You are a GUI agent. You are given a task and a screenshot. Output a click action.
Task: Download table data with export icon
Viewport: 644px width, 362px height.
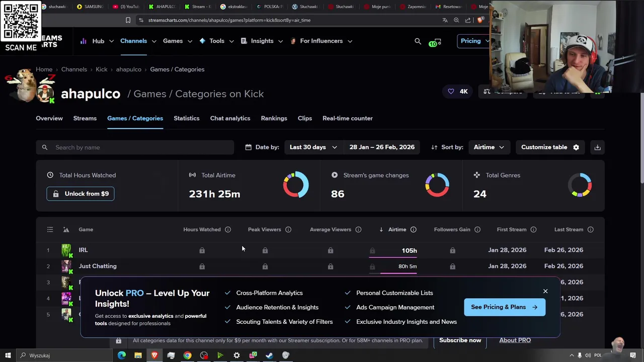[x=597, y=147]
